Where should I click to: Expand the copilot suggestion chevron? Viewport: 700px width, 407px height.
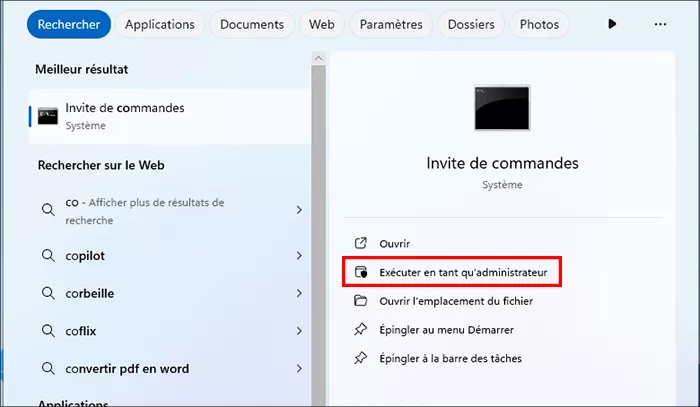[299, 255]
